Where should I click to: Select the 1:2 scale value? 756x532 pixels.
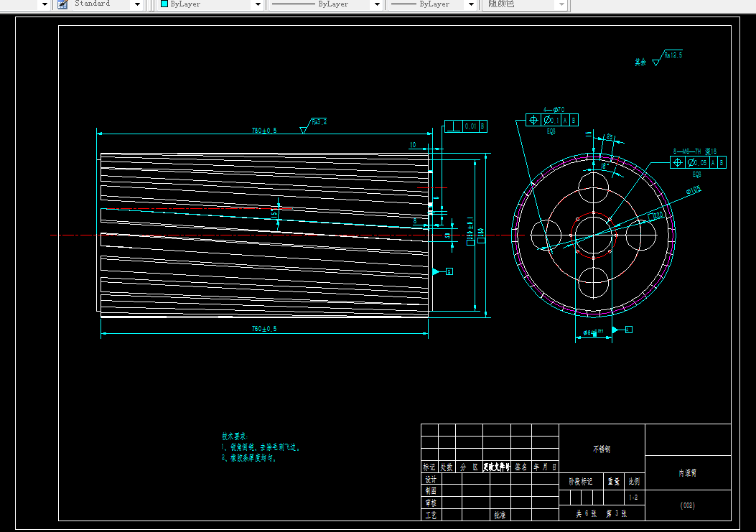(633, 498)
